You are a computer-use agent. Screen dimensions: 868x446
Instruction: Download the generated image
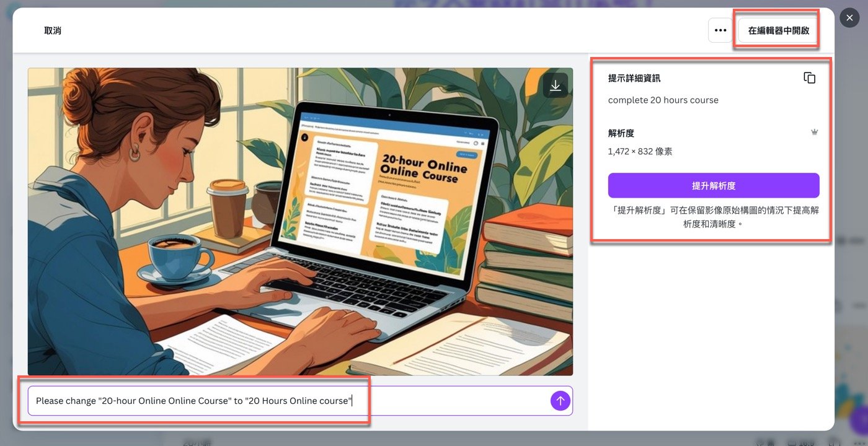[x=556, y=86]
